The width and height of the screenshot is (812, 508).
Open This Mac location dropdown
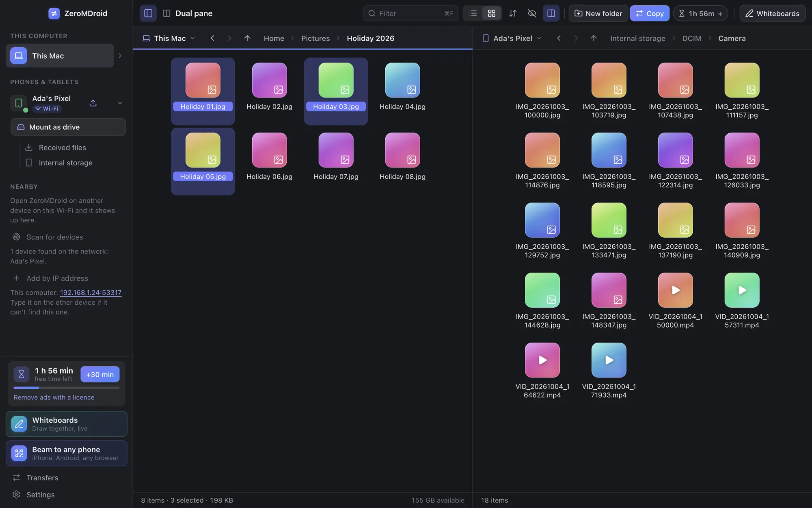pyautogui.click(x=168, y=38)
